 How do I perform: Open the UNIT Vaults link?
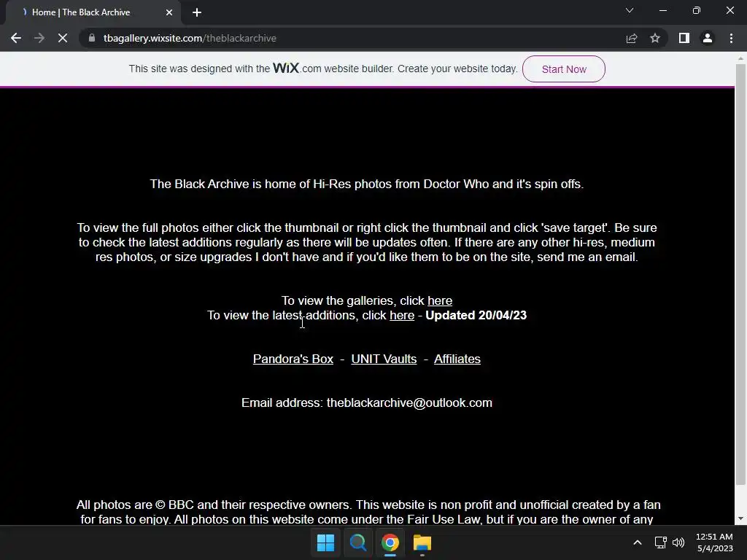[x=384, y=359]
